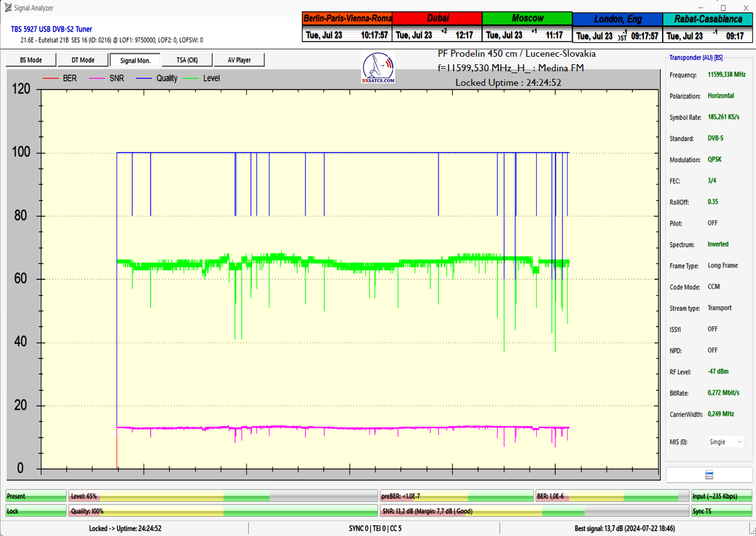Click the SNR 13,2 dB meter bar
The width and height of the screenshot is (756, 536).
[535, 511]
